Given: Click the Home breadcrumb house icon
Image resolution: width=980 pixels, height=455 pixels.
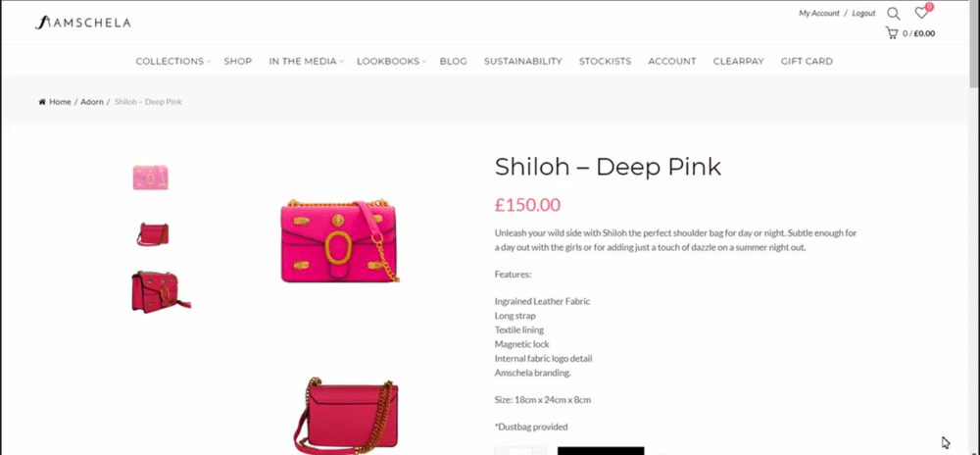Looking at the screenshot, I should click(x=42, y=101).
